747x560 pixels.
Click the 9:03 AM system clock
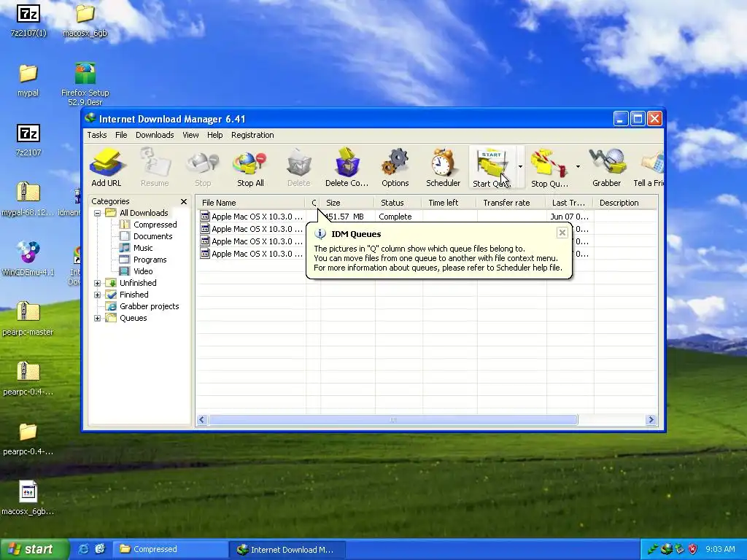(x=720, y=549)
